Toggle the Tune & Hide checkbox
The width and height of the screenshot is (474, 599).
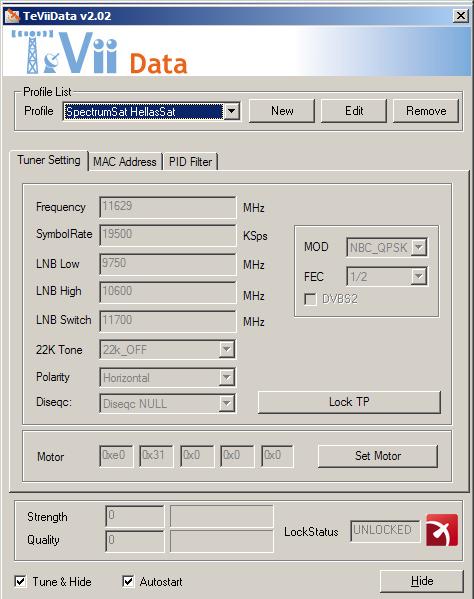20,581
